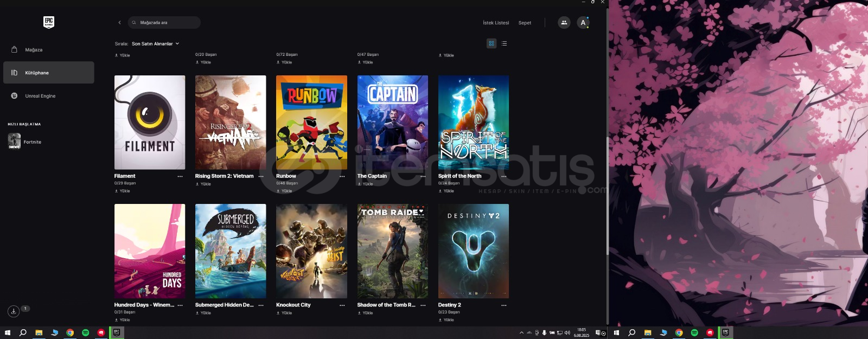The height and width of the screenshot is (339, 868).
Task: Open Sepet cart
Action: point(525,23)
